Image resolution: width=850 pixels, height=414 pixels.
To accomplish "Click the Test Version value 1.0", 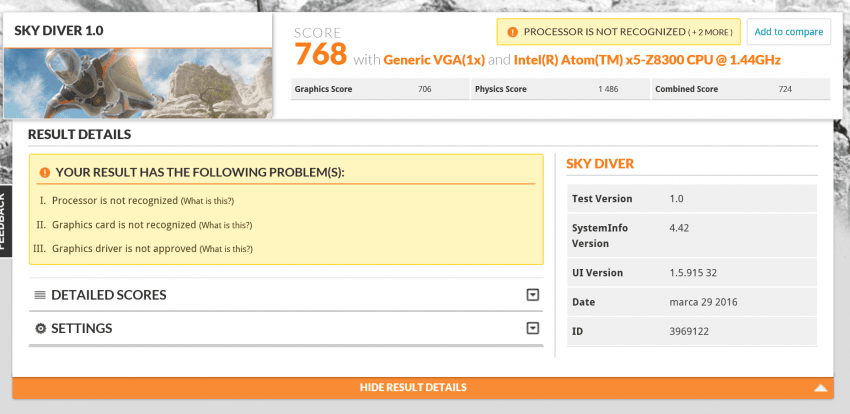I will pyautogui.click(x=677, y=198).
